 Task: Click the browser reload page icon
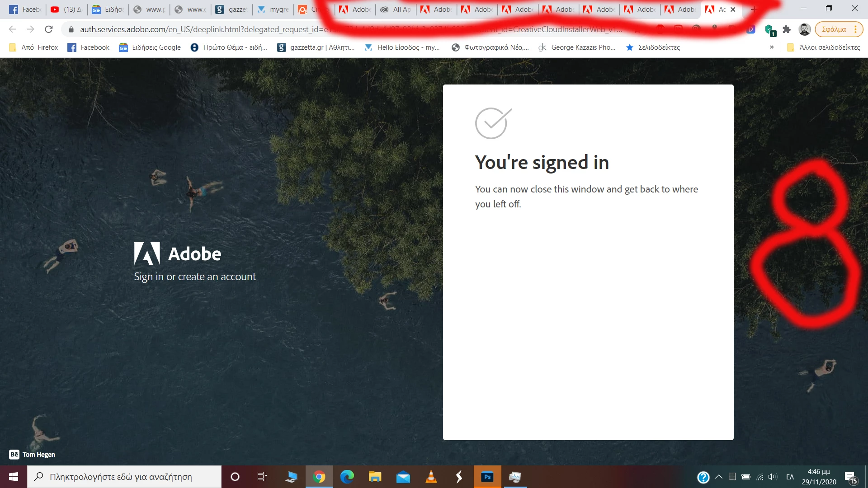tap(49, 29)
